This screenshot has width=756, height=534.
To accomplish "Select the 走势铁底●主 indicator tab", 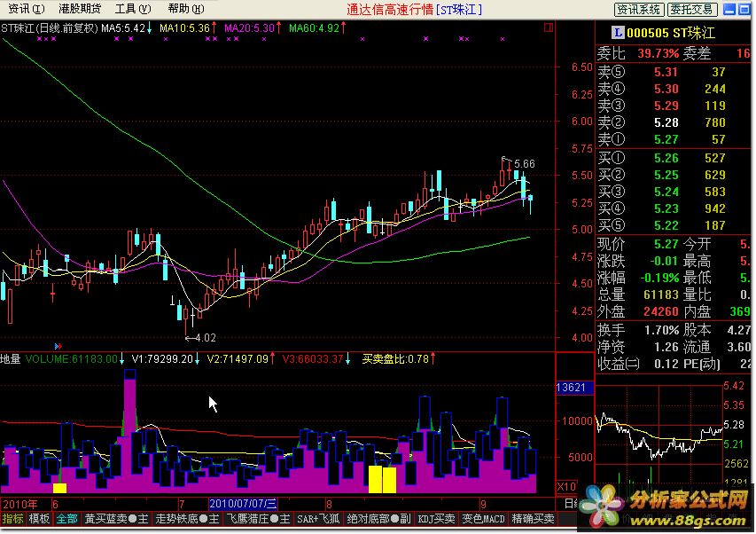I will [x=187, y=519].
